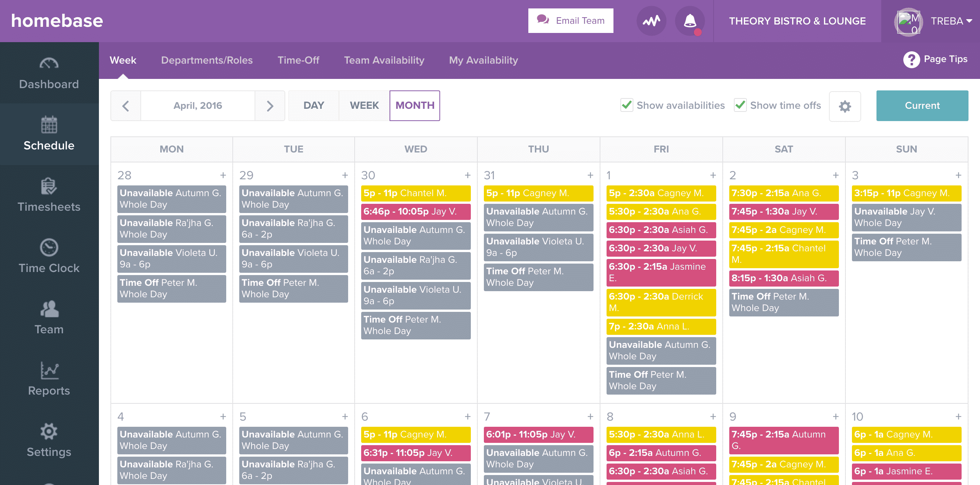This screenshot has height=485, width=980.
Task: Switch to Team Availability tab
Action: (384, 60)
